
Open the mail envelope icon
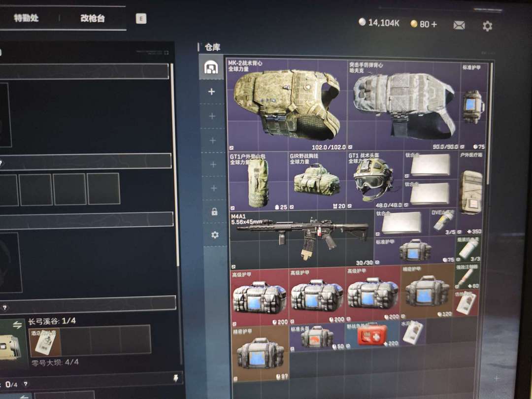click(459, 25)
